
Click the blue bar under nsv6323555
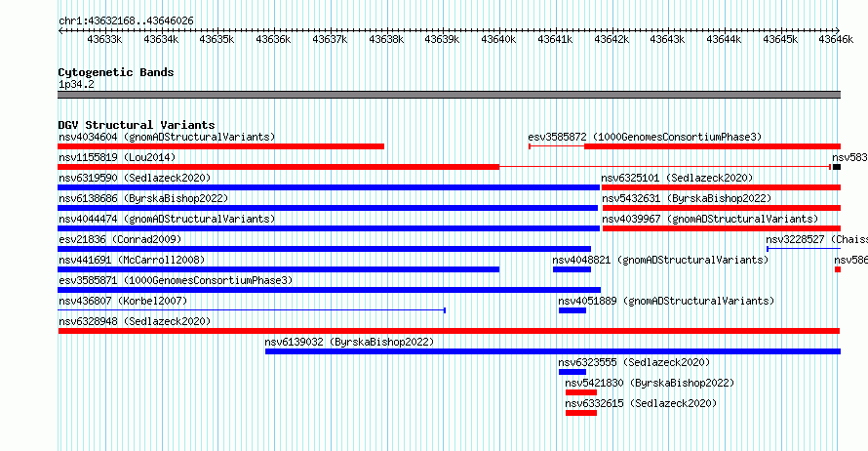(572, 372)
